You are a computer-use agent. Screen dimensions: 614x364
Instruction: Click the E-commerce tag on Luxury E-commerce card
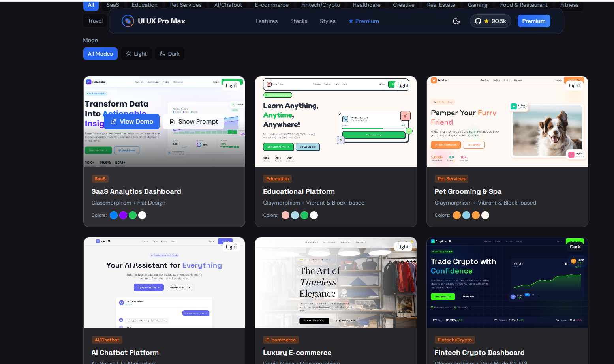281,340
